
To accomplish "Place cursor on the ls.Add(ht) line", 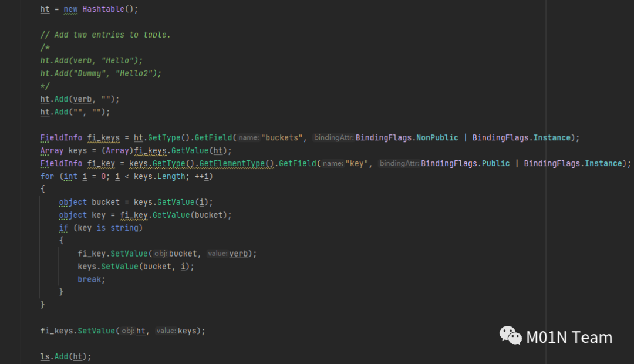I will pyautogui.click(x=66, y=356).
